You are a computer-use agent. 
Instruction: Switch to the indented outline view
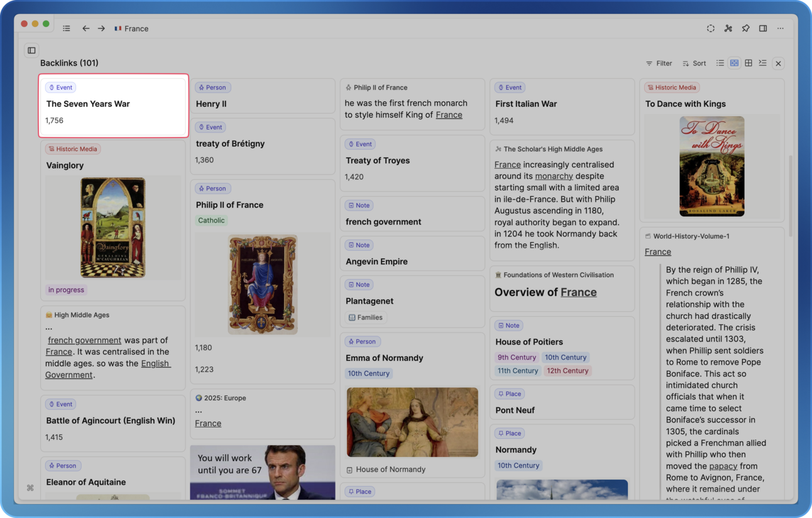click(762, 63)
